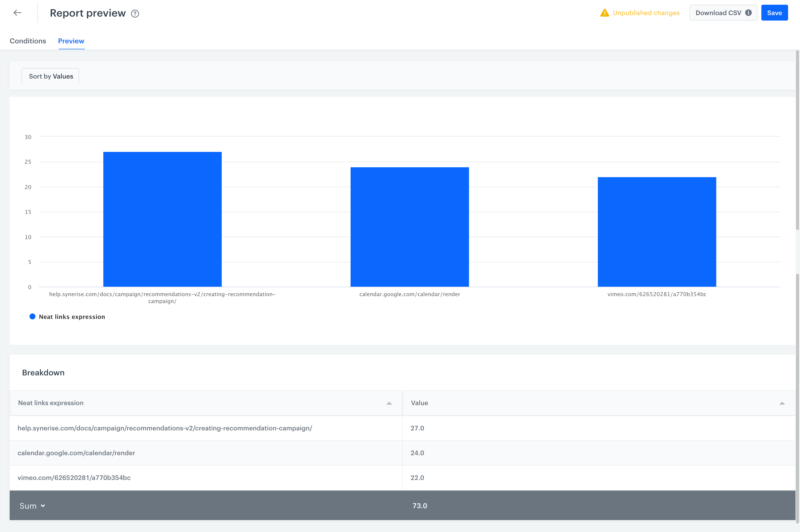Image resolution: width=800 pixels, height=532 pixels.
Task: Select the Preview tab
Action: pyautogui.click(x=71, y=41)
